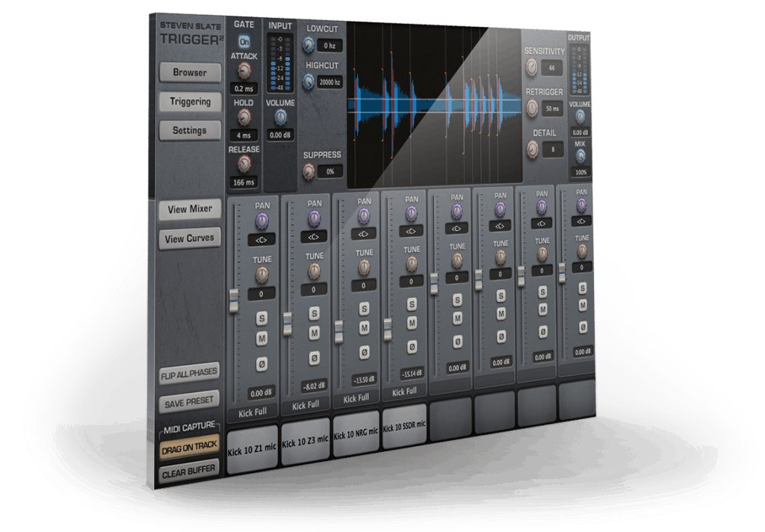
Task: Switch to View Curves
Action: [x=189, y=238]
